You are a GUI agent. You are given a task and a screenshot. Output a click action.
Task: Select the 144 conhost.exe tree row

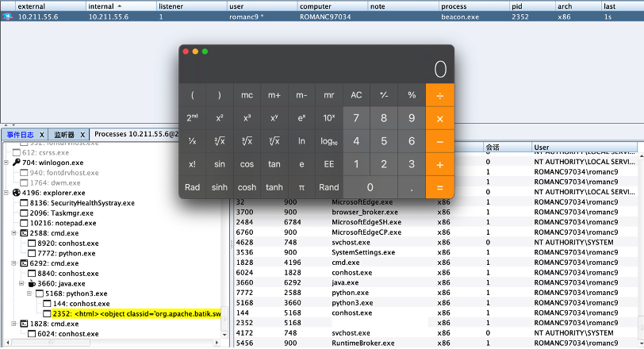pyautogui.click(x=82, y=304)
